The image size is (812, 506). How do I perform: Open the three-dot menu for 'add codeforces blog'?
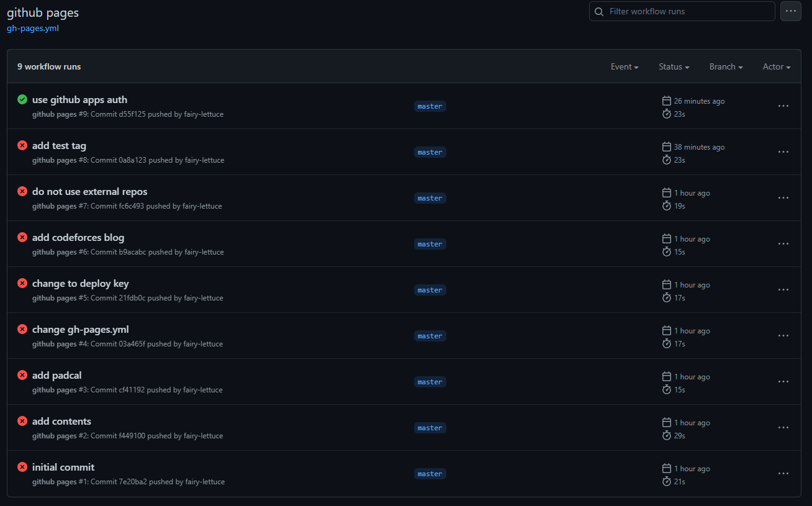(x=783, y=244)
